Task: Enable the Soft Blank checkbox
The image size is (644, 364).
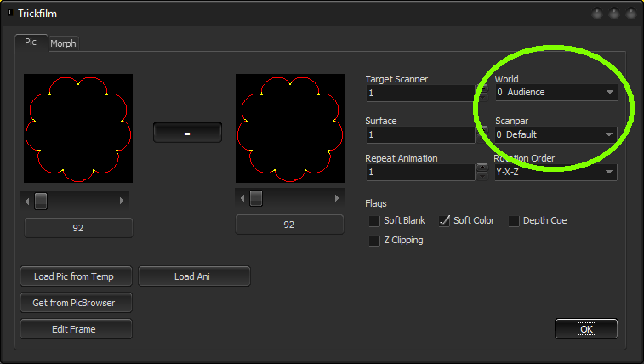Action: pyautogui.click(x=374, y=221)
